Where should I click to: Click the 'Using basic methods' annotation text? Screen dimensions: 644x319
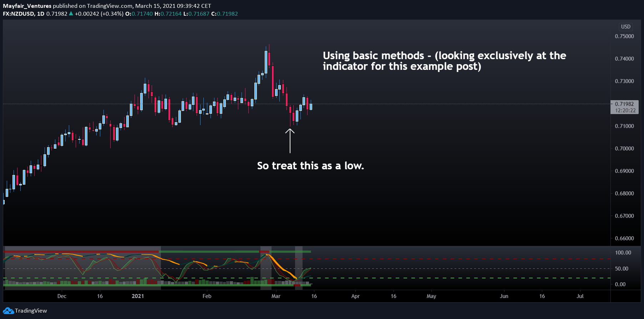coord(445,61)
